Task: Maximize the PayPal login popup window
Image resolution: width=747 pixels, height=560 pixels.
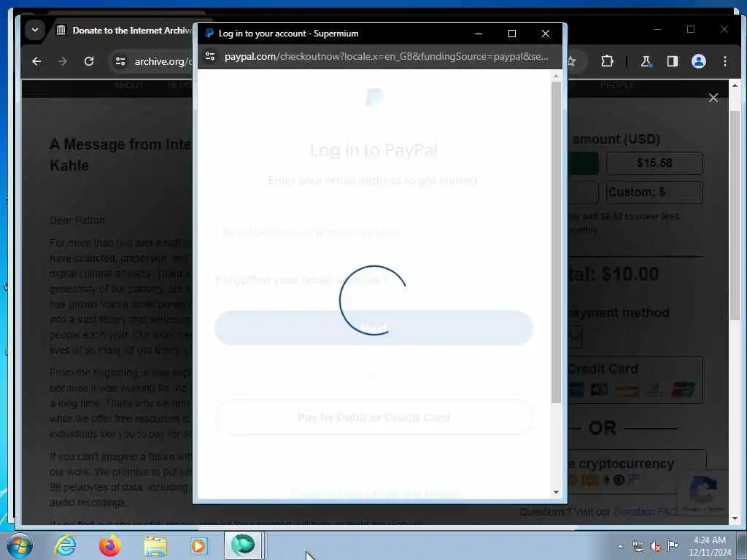Action: 511,34
